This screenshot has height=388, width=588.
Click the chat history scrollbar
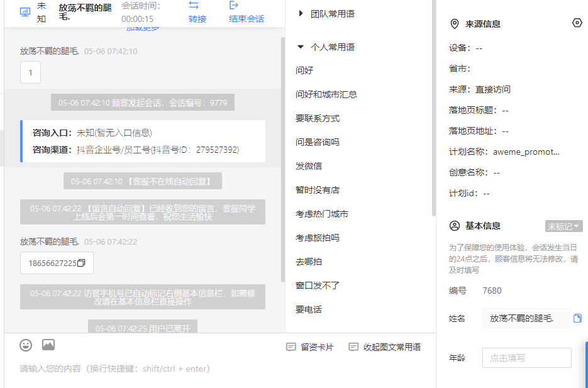(283, 159)
